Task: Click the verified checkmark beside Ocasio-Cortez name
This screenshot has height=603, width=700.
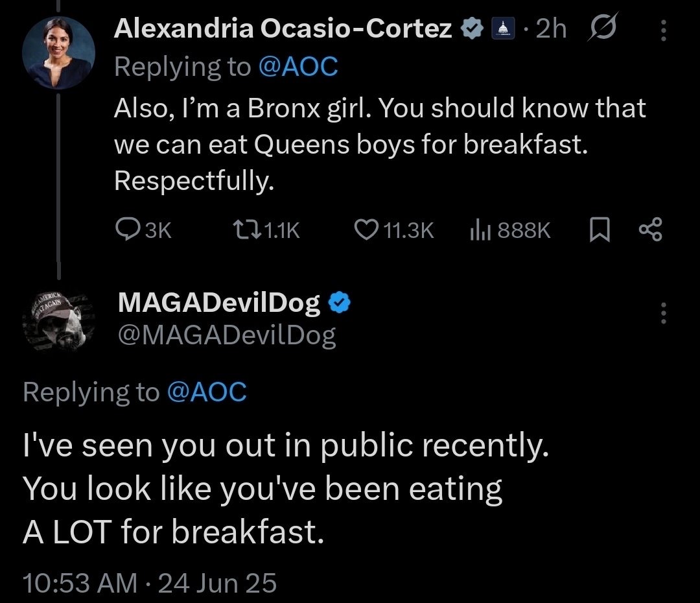Action: tap(471, 28)
